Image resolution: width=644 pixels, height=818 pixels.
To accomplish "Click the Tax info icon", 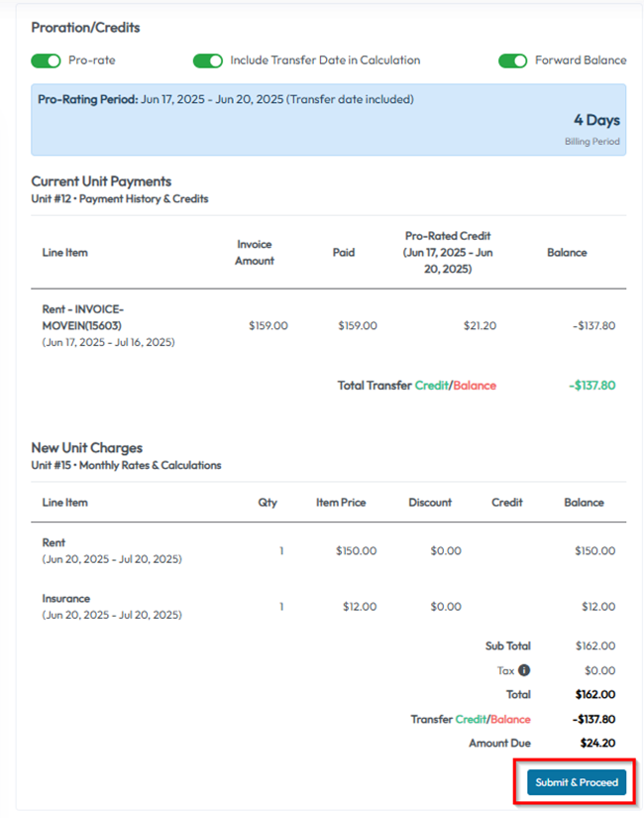I will coord(524,670).
